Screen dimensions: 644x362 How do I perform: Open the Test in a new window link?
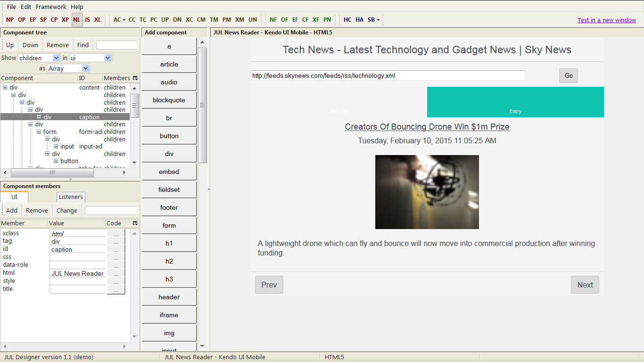606,20
